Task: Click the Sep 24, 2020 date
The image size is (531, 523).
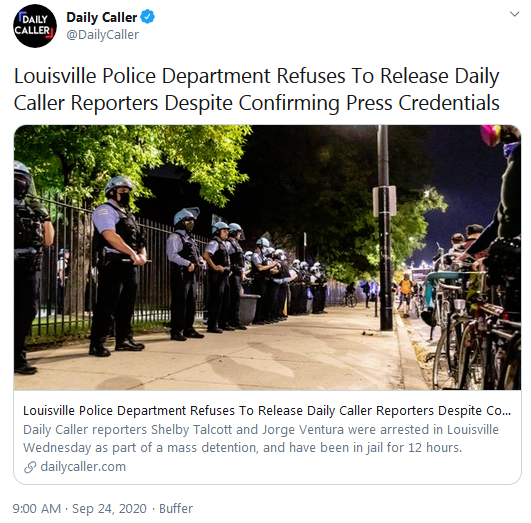Action: coord(109,508)
